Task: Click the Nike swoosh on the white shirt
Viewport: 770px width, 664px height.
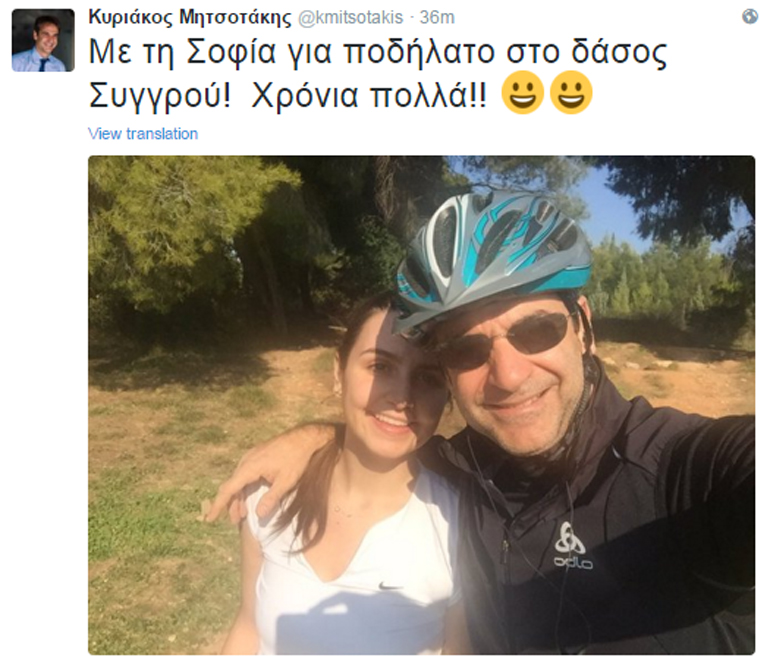Action: 391,585
